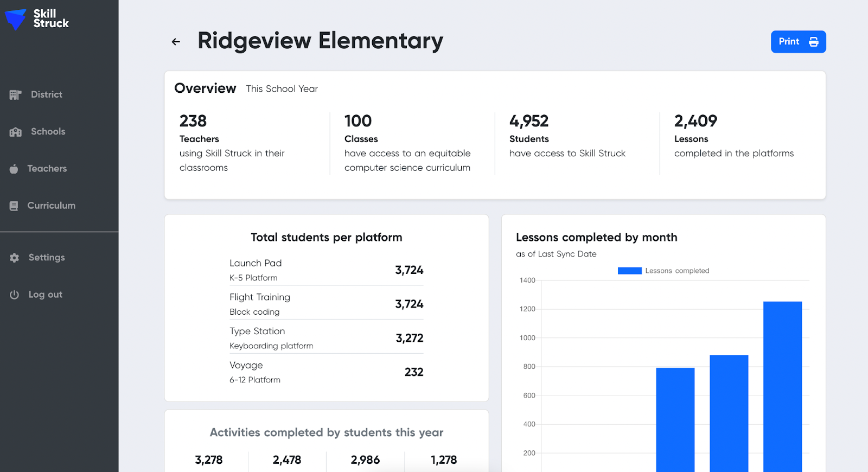Click the Settings gear icon
868x472 pixels.
click(x=14, y=258)
